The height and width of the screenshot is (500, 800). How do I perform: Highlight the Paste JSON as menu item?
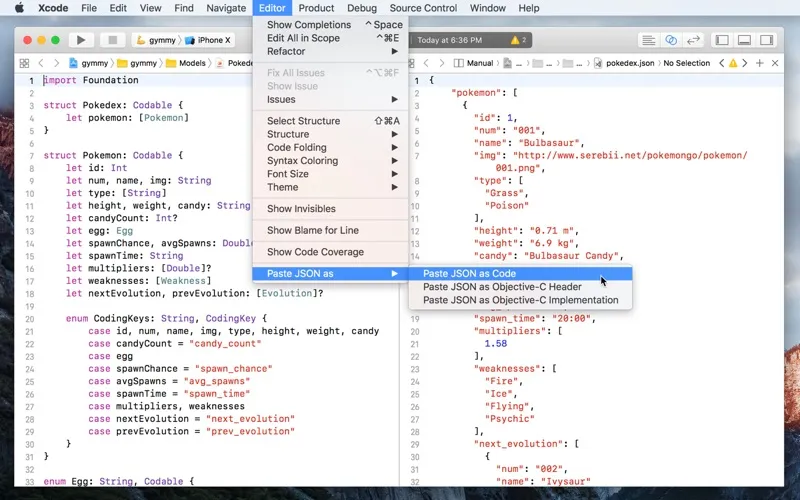click(x=330, y=273)
